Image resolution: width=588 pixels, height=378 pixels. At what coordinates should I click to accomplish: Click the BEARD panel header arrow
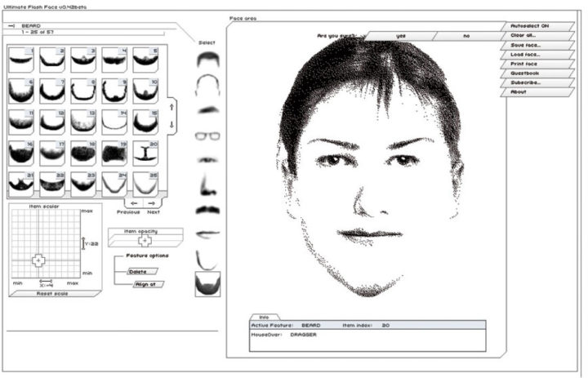pos(11,26)
